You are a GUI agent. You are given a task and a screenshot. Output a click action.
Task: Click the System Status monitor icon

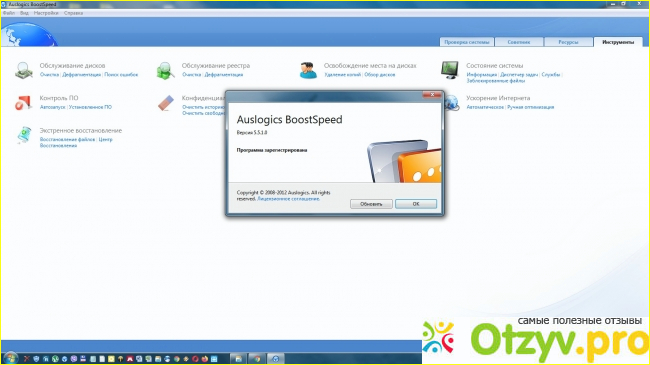click(450, 70)
